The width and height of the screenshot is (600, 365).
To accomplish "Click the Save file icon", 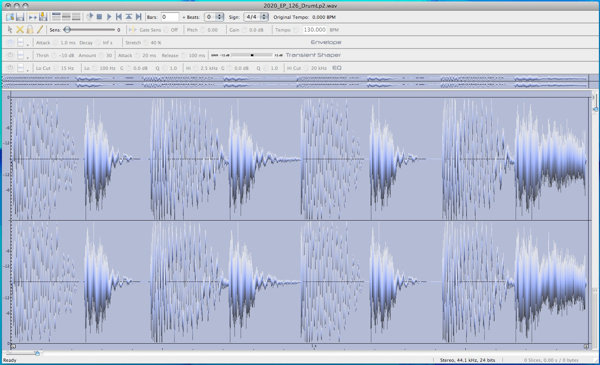I will tap(20, 17).
